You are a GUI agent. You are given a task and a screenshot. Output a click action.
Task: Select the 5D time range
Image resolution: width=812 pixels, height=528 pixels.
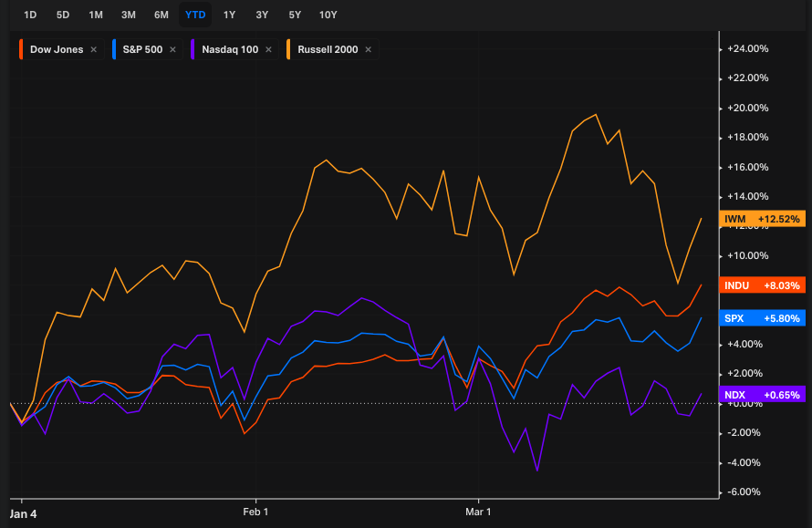pos(63,15)
